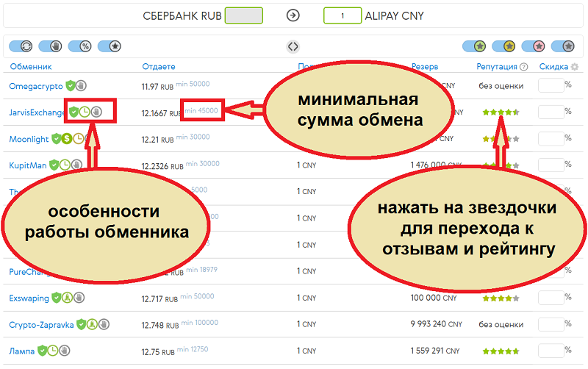Screen dimensions: 588x369
Task: Open the JarvisExchange exchanger link
Action: [x=37, y=112]
